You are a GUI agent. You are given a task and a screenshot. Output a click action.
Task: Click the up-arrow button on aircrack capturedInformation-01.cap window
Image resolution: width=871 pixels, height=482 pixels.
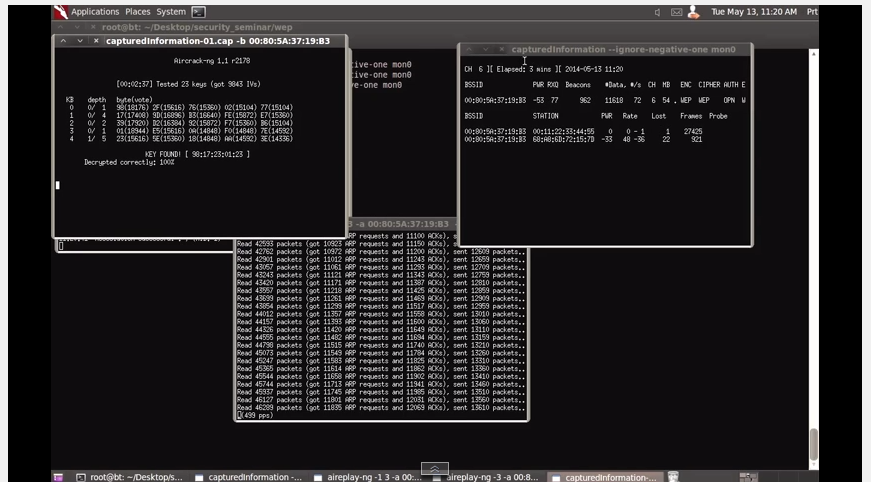63,41
